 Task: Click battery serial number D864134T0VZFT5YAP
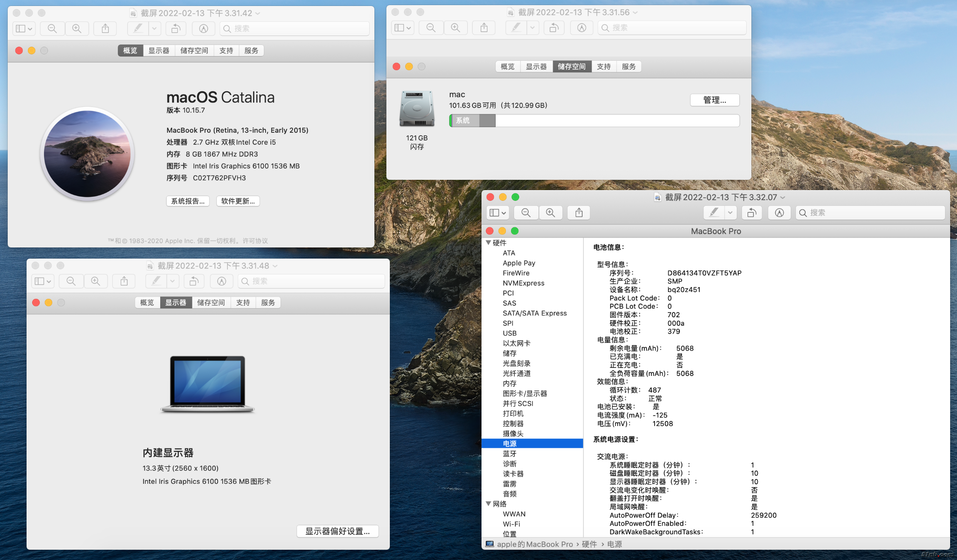tap(704, 273)
